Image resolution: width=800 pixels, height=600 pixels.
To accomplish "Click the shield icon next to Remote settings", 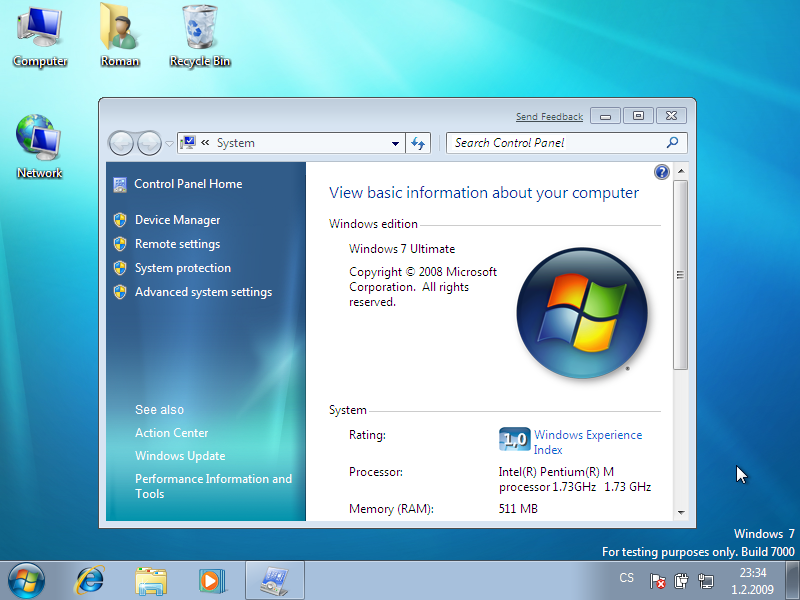I will [120, 244].
